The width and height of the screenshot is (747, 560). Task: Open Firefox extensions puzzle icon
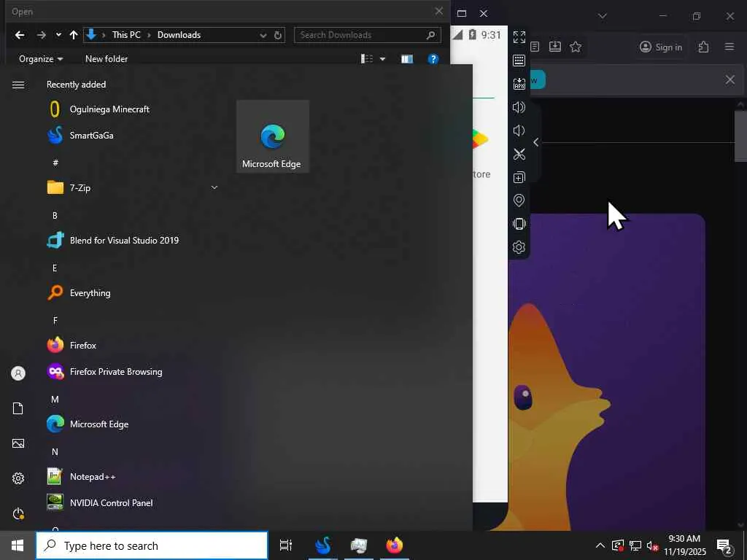tap(704, 47)
